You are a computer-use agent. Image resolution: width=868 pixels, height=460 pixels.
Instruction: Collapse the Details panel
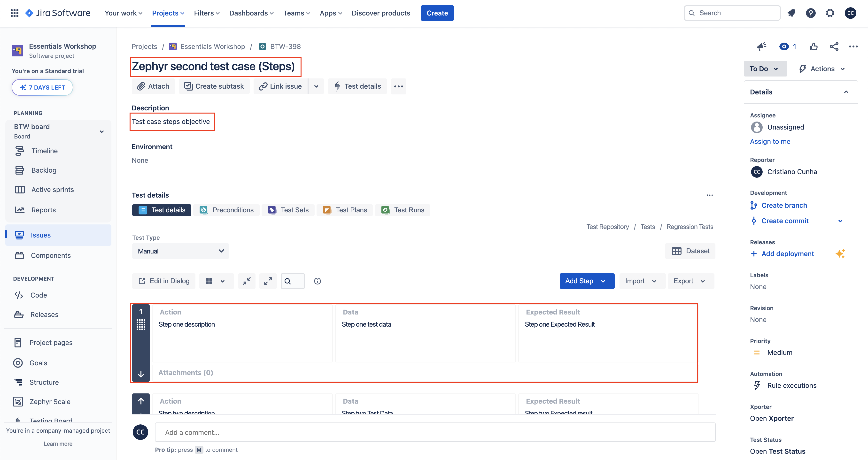(846, 92)
